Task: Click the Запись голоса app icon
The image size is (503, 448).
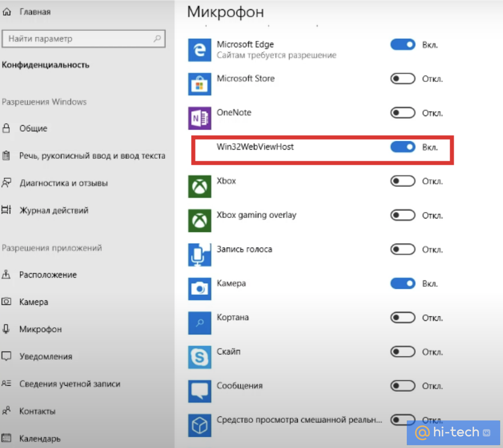Action: (x=200, y=255)
